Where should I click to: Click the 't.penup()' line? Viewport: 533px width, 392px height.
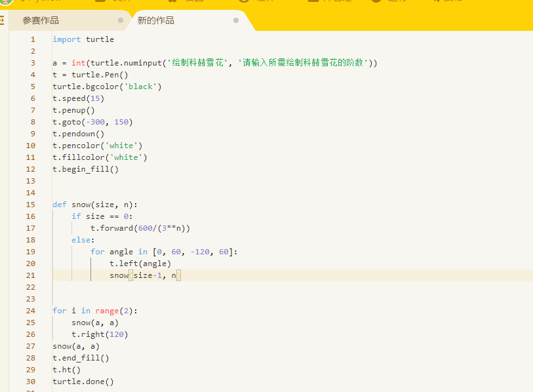pyautogui.click(x=74, y=110)
